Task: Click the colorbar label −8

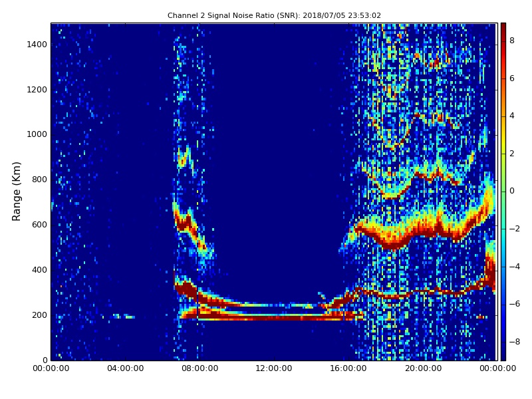Action: pyautogui.click(x=514, y=342)
